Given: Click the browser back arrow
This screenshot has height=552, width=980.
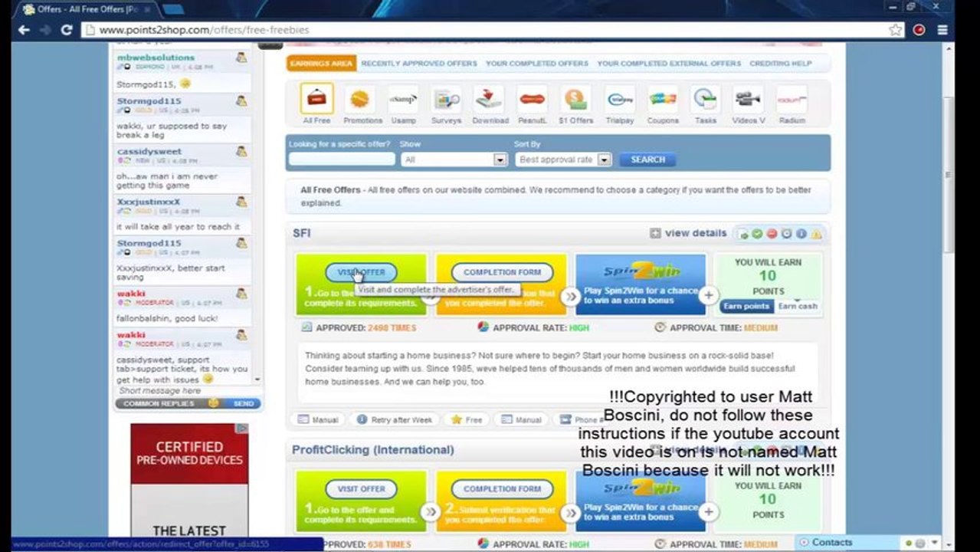Looking at the screenshot, I should point(24,30).
